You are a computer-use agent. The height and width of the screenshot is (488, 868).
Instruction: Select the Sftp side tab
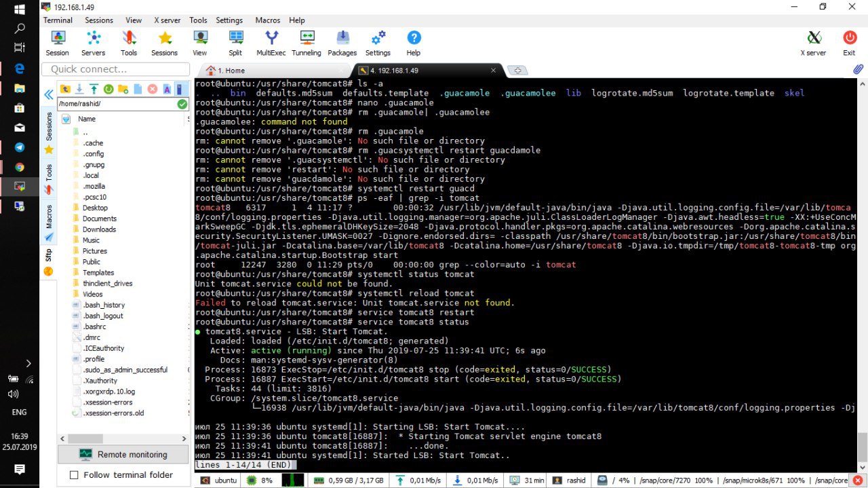[49, 261]
